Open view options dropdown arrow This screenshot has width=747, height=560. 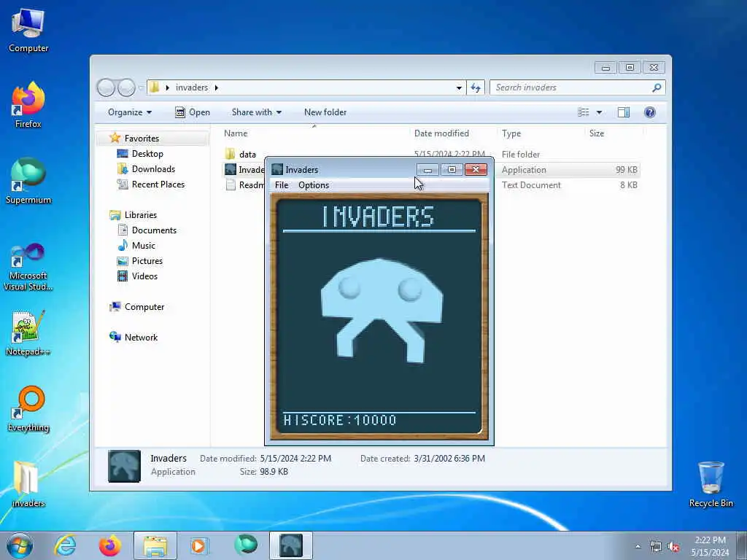[x=600, y=112]
